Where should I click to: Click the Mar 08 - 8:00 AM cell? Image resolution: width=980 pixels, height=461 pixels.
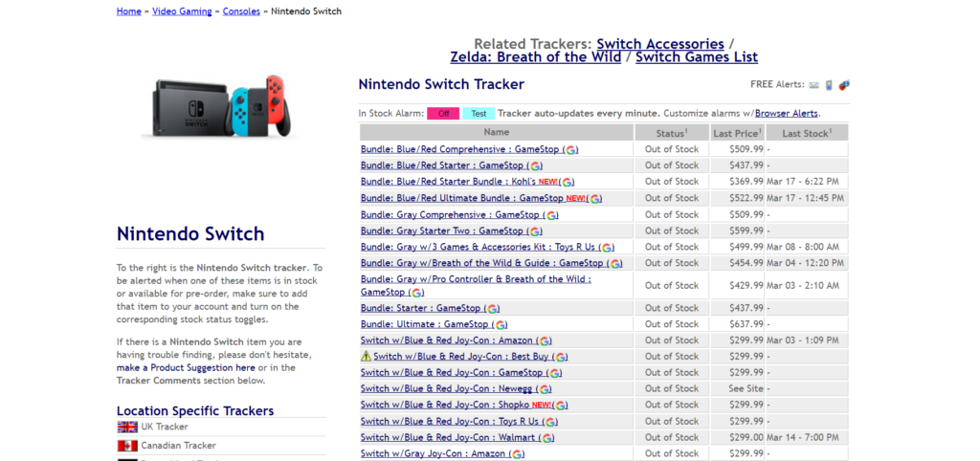point(807,247)
